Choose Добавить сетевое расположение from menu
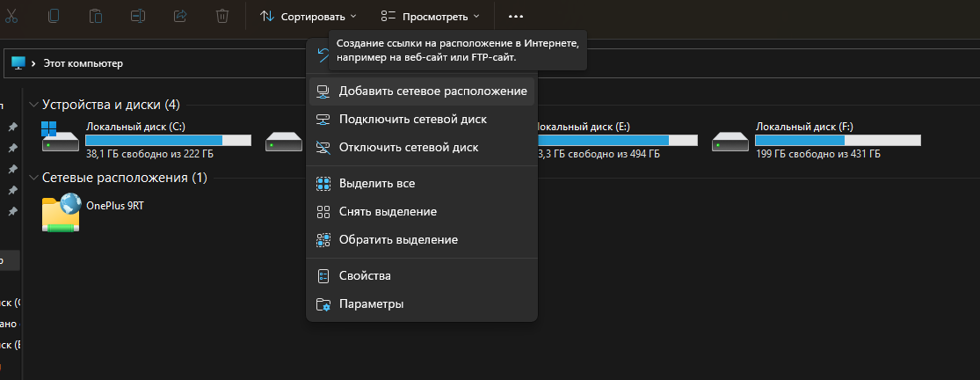Image resolution: width=980 pixels, height=380 pixels. 422,91
